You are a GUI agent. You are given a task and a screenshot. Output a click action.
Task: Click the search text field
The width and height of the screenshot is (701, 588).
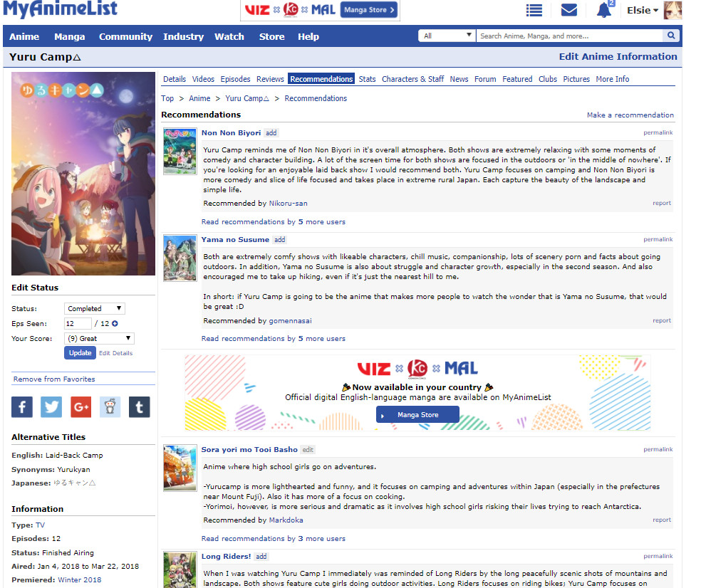pyautogui.click(x=569, y=36)
